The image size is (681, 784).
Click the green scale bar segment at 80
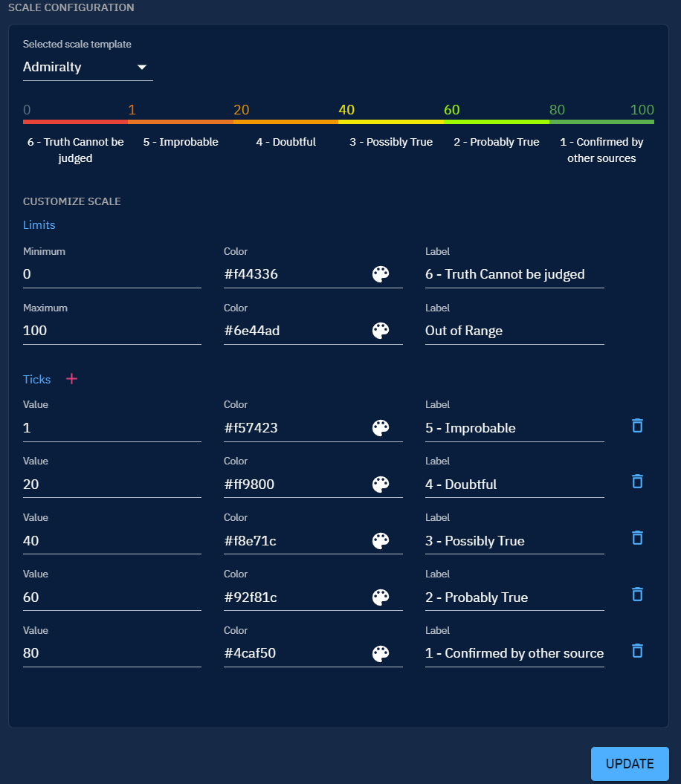601,121
